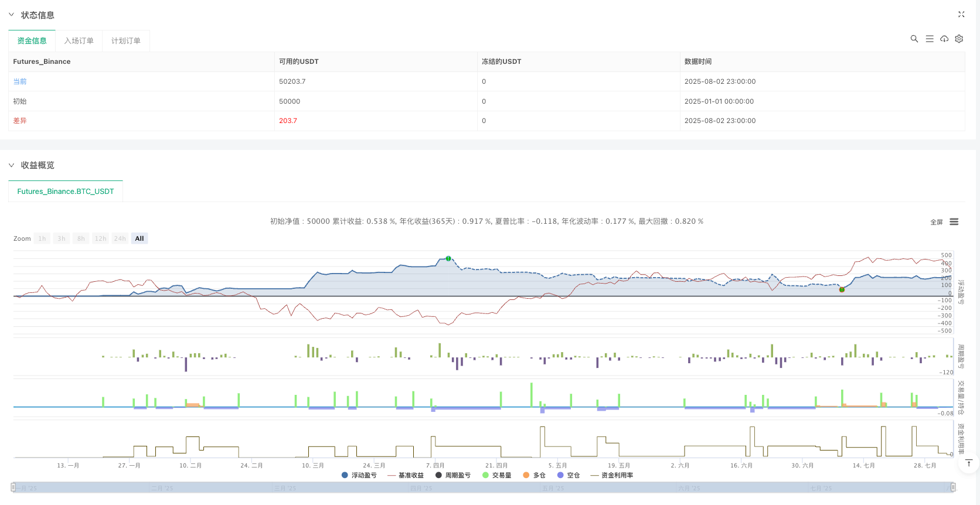Select the 24h zoom range
Viewport: 980px width, 505px height.
pyautogui.click(x=120, y=238)
